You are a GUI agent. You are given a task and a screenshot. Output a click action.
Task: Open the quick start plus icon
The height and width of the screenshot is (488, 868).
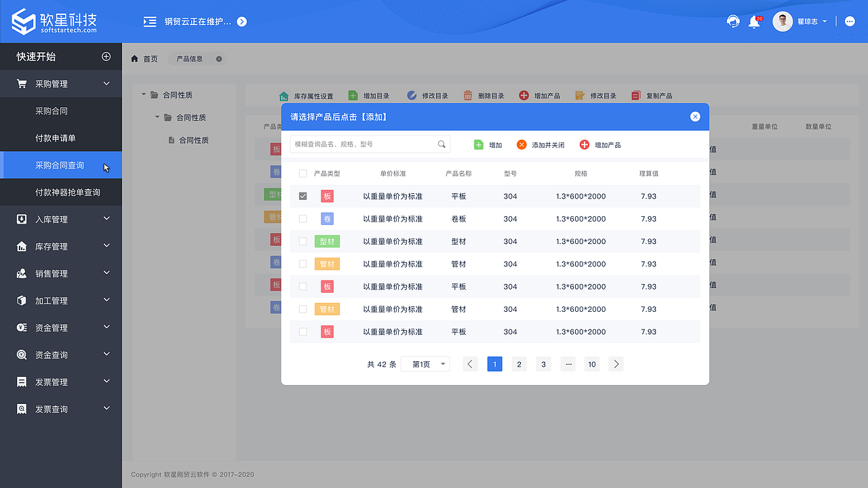tap(106, 56)
